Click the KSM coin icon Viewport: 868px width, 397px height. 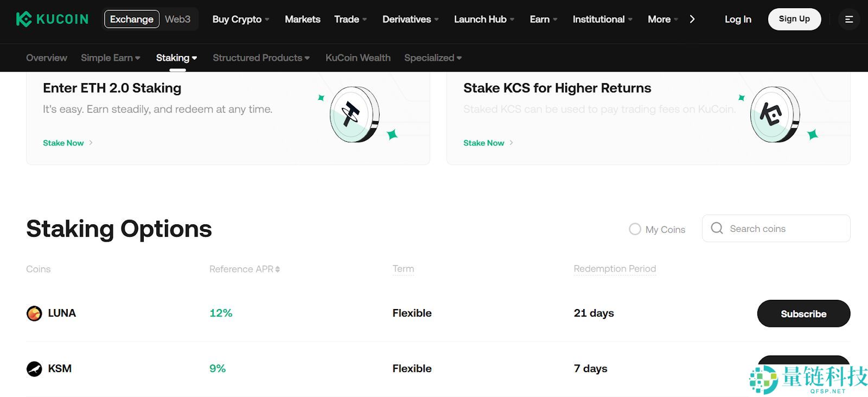coord(34,369)
